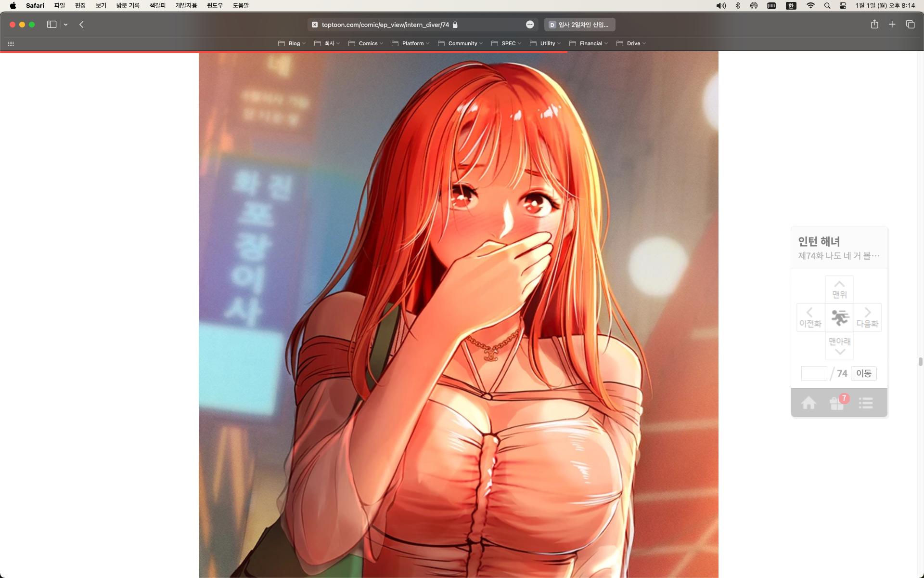This screenshot has width=924, height=578.
Task: Expand the Comics bookmarks folder
Action: (366, 43)
